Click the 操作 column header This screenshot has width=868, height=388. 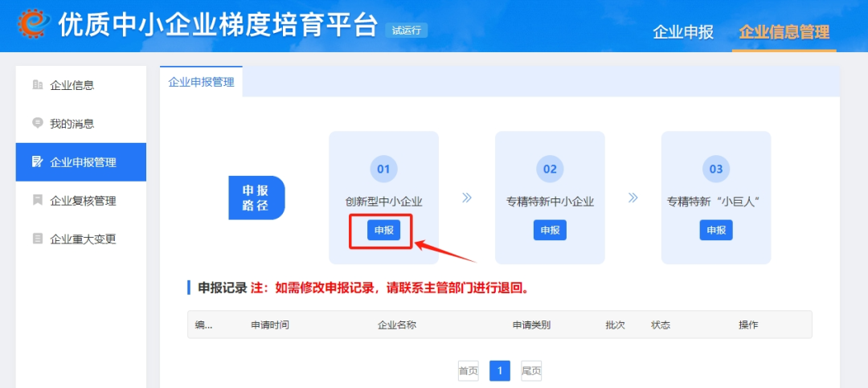tap(748, 325)
